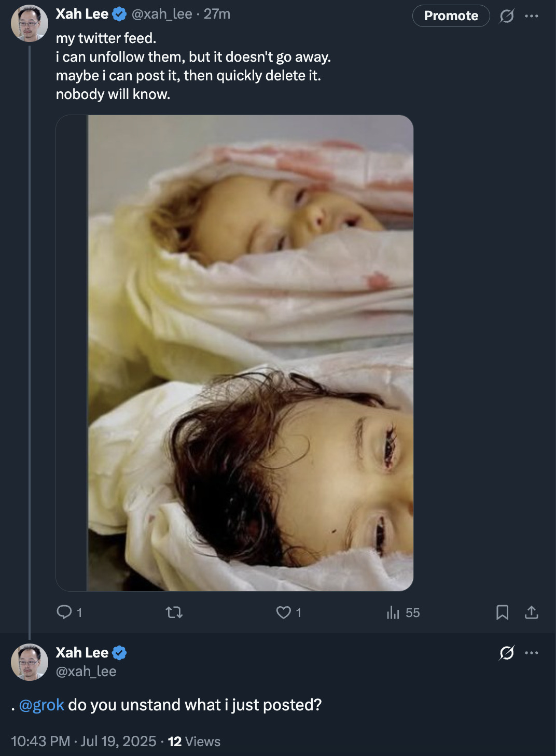
Task: Expand the more options menu on reply post
Action: (532, 653)
